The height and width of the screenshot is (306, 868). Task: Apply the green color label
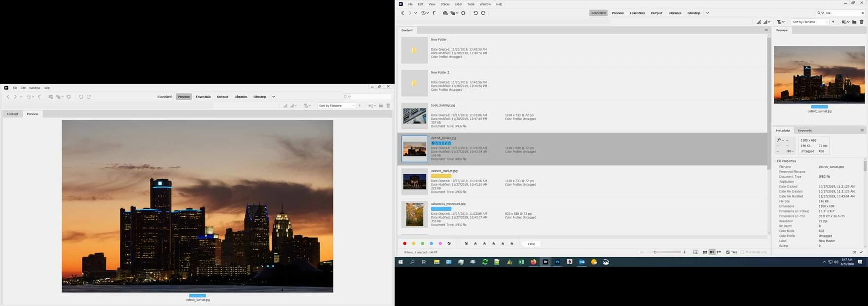click(x=423, y=243)
